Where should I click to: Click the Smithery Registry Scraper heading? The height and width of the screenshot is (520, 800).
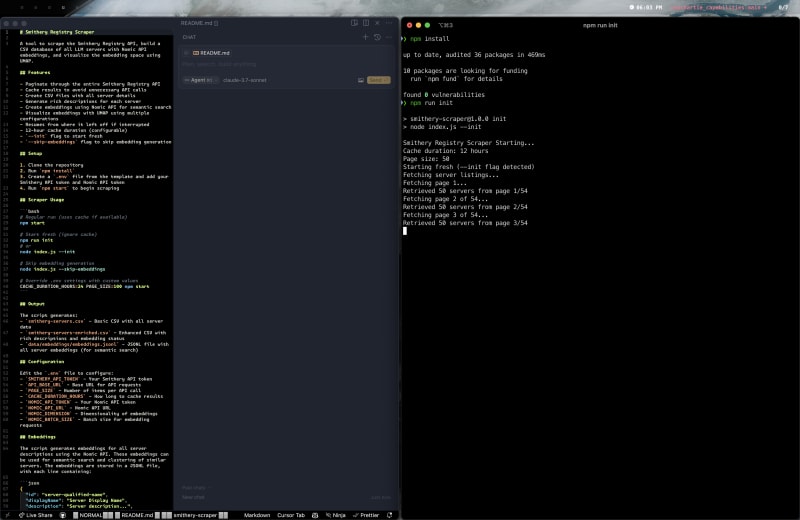(57, 32)
